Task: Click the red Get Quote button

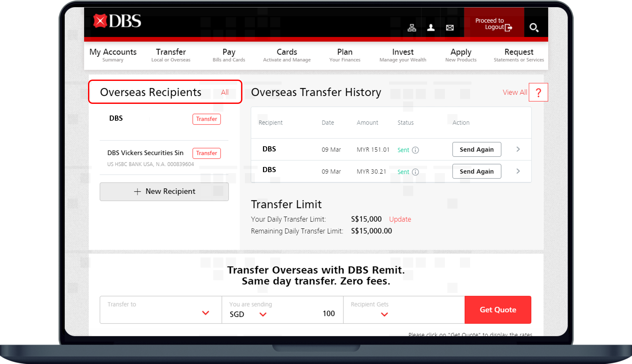Action: [x=498, y=310]
